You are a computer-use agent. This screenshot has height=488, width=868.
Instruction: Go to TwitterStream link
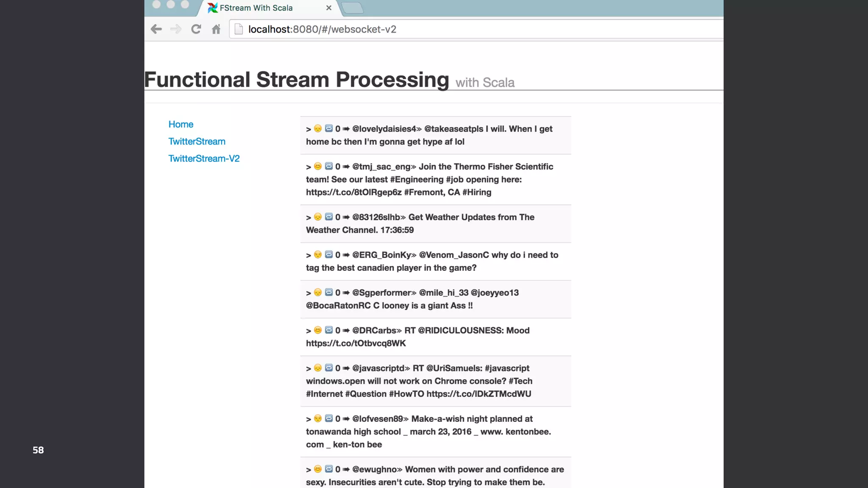(x=197, y=141)
